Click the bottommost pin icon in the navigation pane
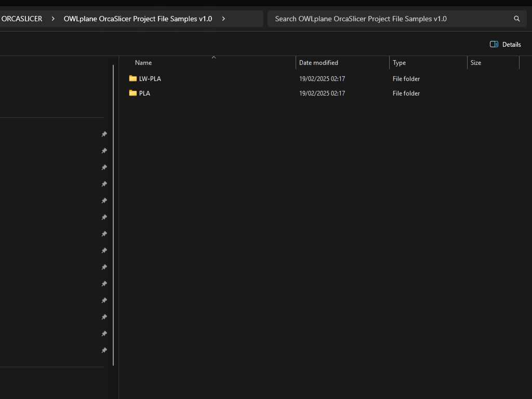The width and height of the screenshot is (532, 399). [104, 350]
